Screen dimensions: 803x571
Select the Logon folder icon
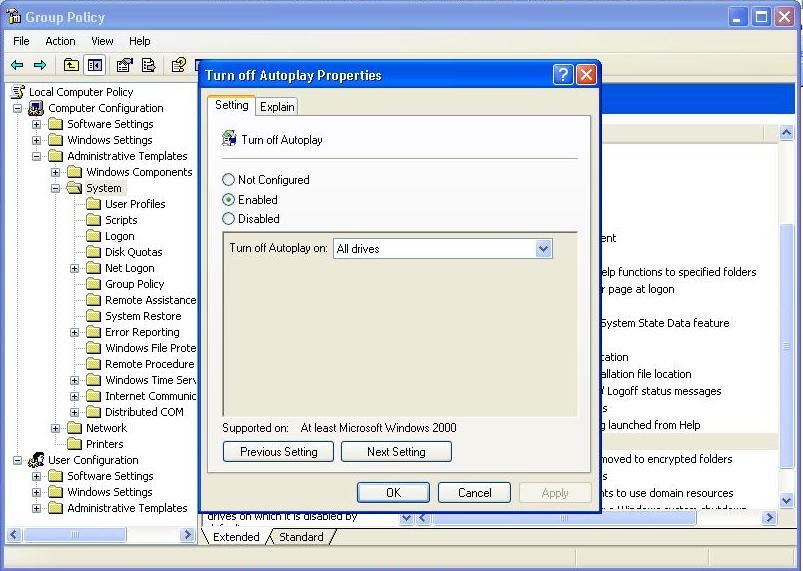point(93,236)
